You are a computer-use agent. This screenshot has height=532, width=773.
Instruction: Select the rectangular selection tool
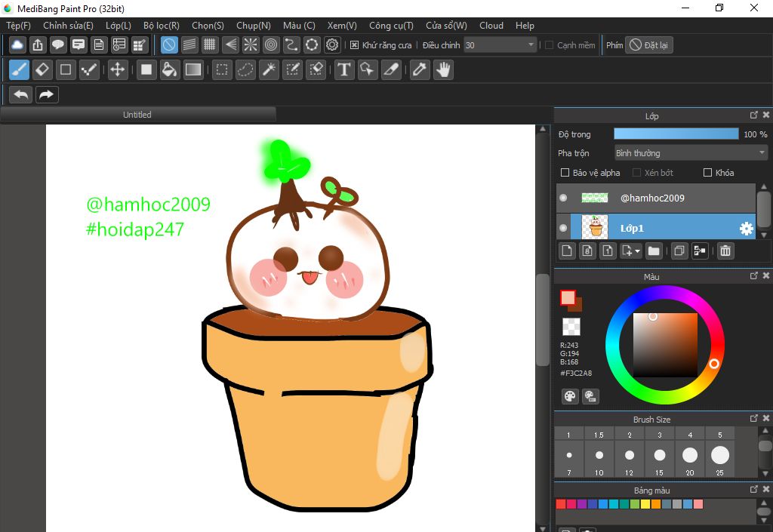(222, 69)
